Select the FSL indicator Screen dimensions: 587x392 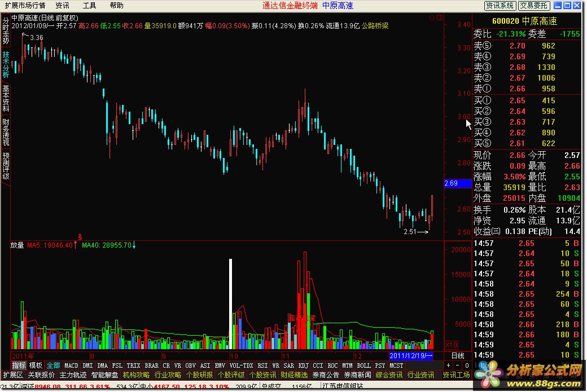click(x=117, y=365)
